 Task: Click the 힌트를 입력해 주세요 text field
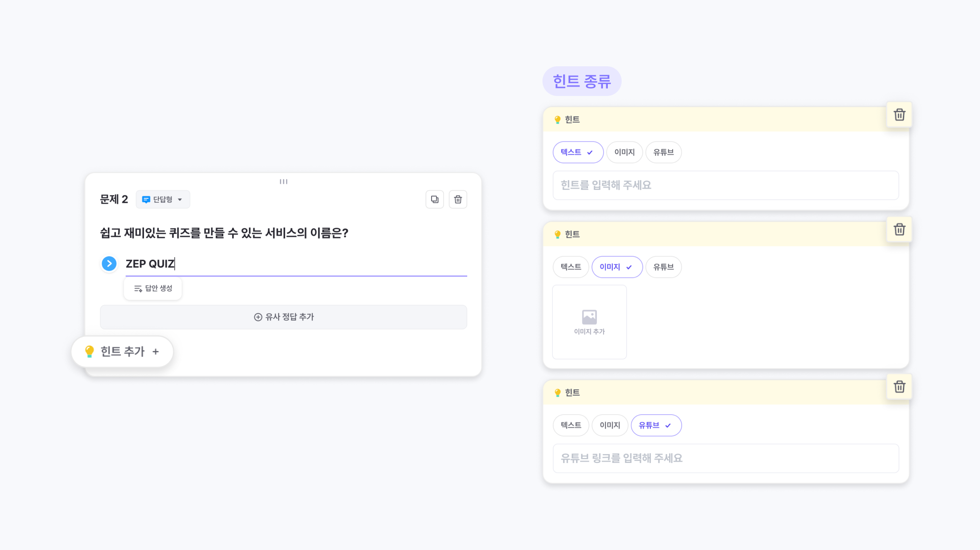725,185
